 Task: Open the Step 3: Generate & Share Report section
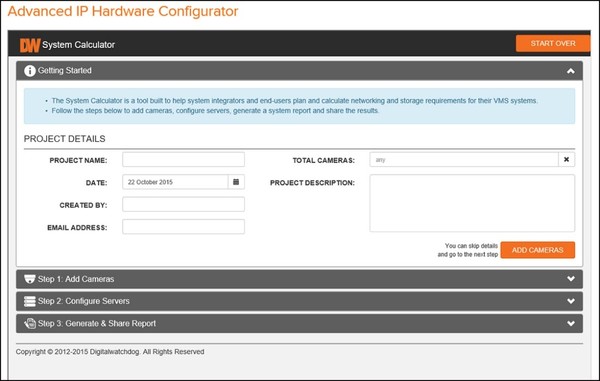pos(299,323)
